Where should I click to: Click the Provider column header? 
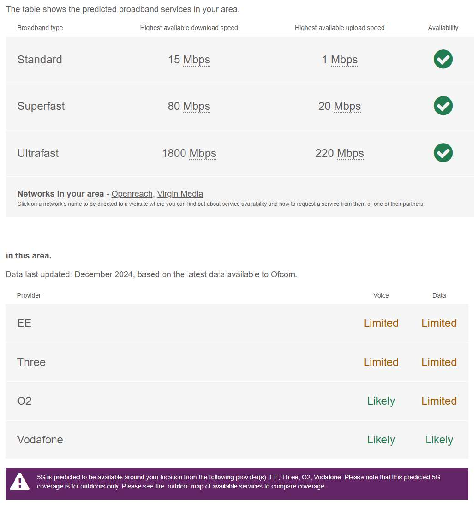tap(29, 295)
